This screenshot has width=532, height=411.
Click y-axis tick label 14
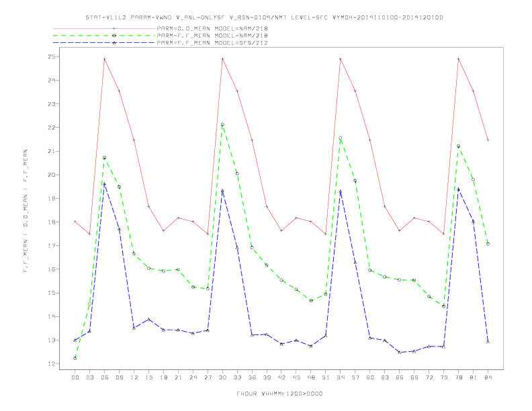51,316
